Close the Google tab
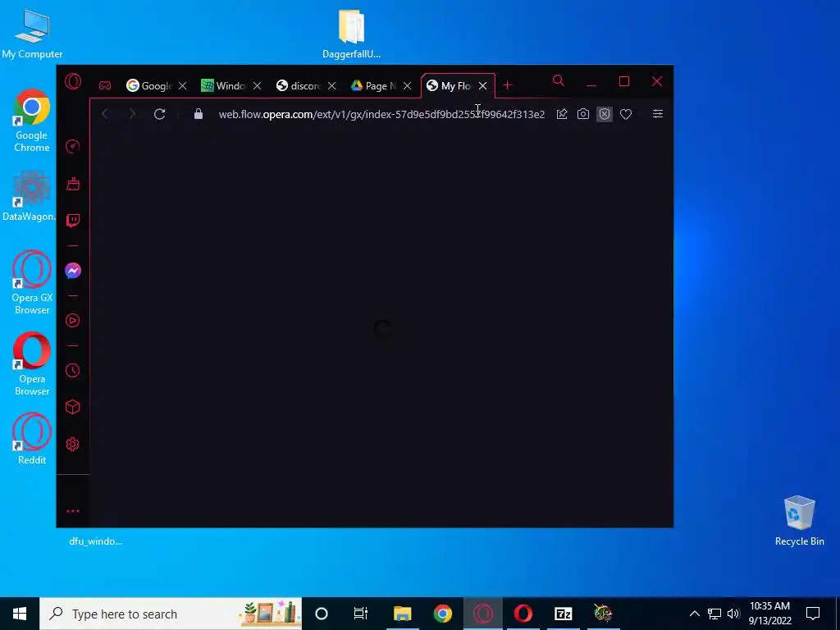This screenshot has height=630, width=840. [183, 85]
